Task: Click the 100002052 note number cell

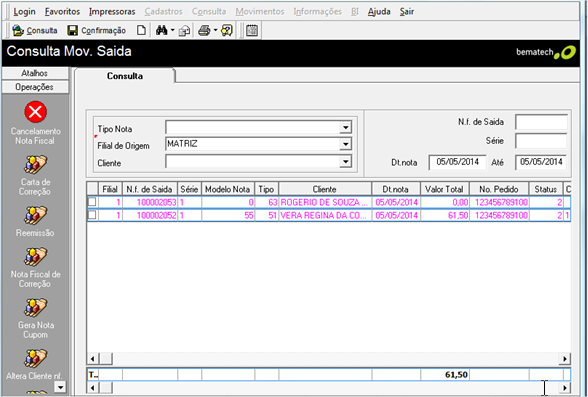Action: pos(150,215)
